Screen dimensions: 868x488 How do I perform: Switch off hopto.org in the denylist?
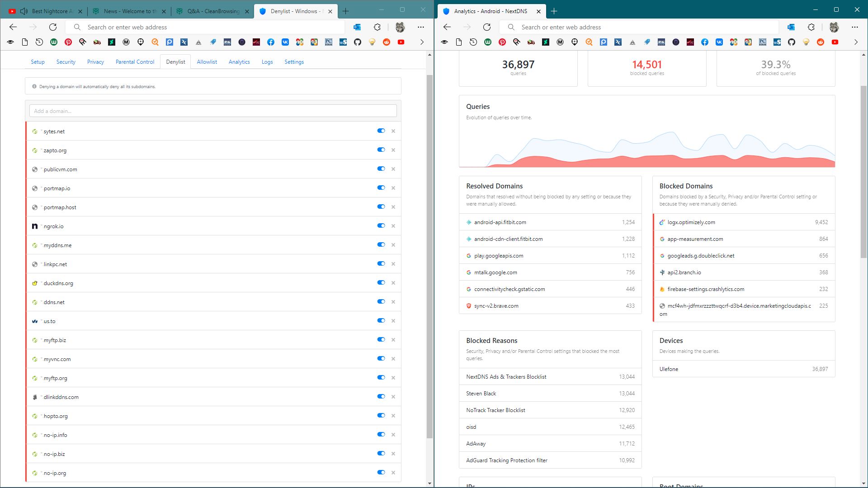pos(381,415)
